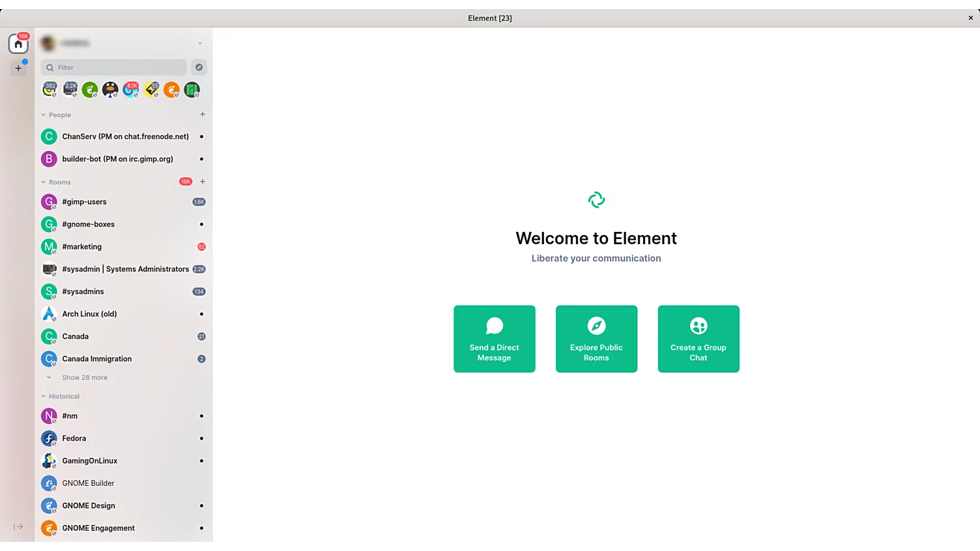Screen dimensions: 980x551
Task: Click the Historical section label
Action: pos(64,396)
